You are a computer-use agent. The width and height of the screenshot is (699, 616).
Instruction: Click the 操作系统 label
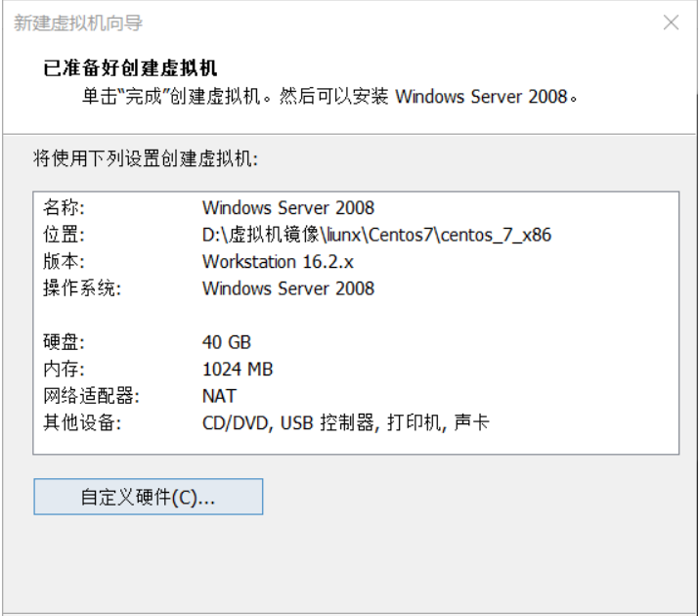coord(82,288)
